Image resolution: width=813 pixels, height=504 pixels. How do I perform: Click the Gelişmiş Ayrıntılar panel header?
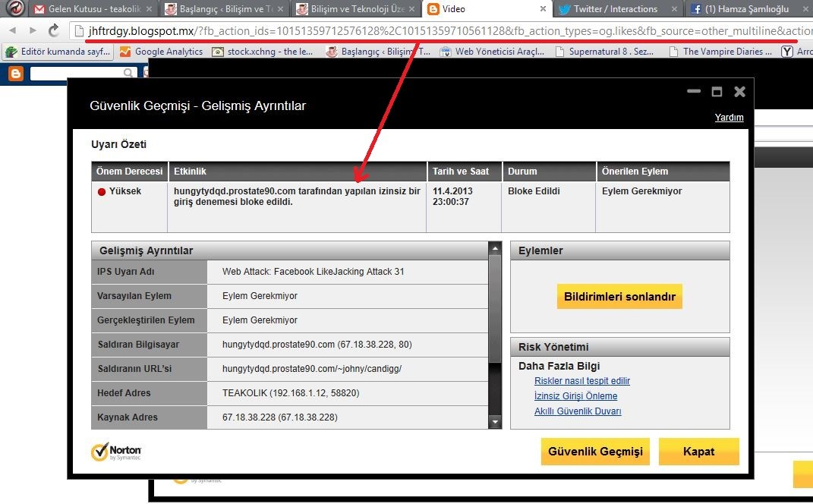(x=290, y=250)
